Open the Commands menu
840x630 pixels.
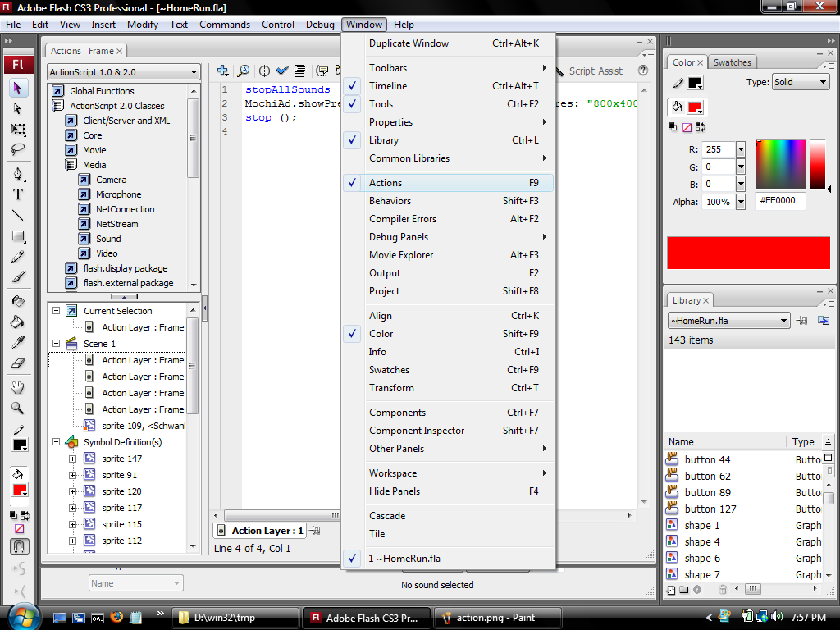225,25
